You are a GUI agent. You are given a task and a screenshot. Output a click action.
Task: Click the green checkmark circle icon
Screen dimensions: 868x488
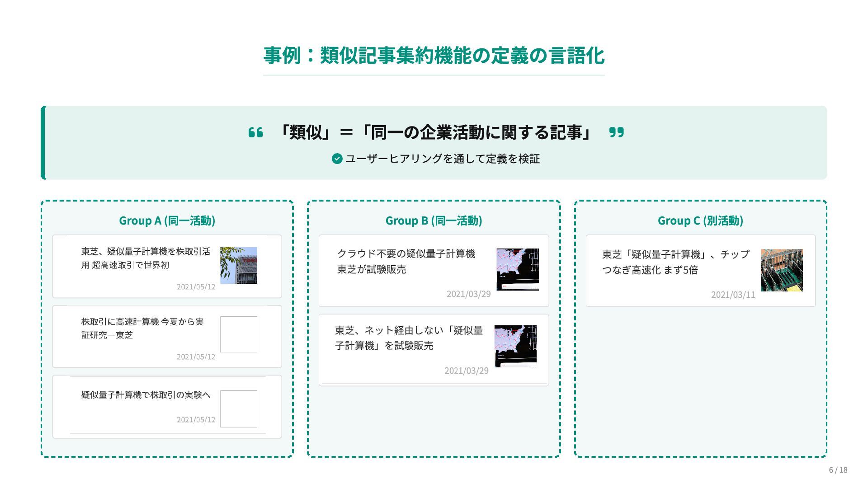[x=337, y=159]
